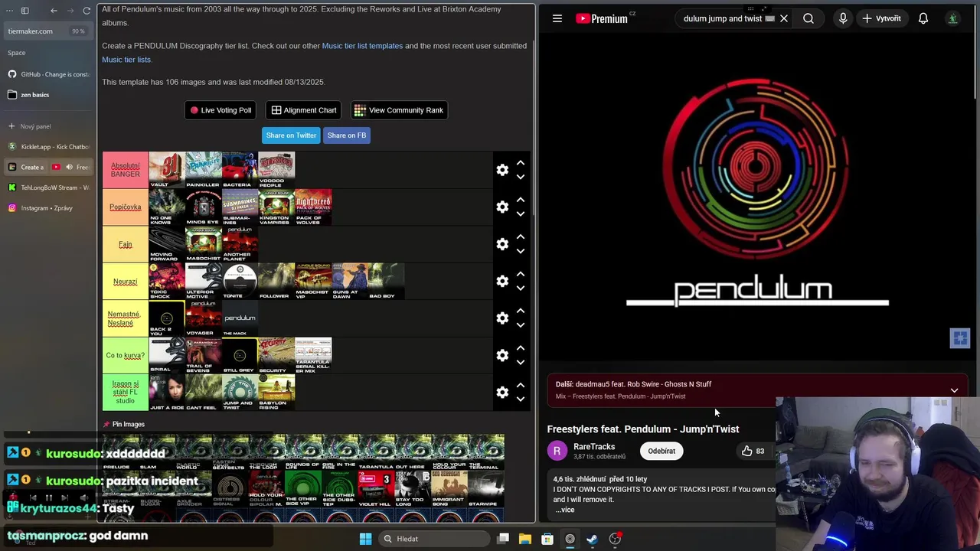Go back in browser history

[x=54, y=11]
